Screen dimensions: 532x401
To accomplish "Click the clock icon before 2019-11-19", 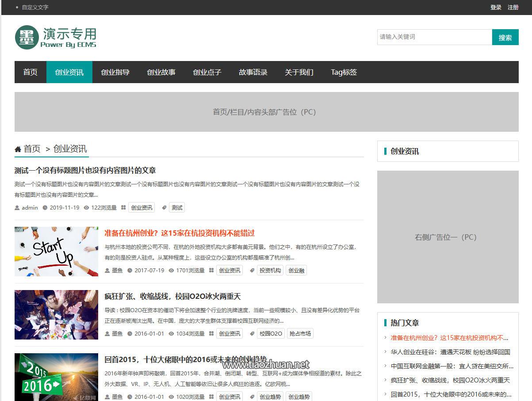I will click(x=45, y=208).
